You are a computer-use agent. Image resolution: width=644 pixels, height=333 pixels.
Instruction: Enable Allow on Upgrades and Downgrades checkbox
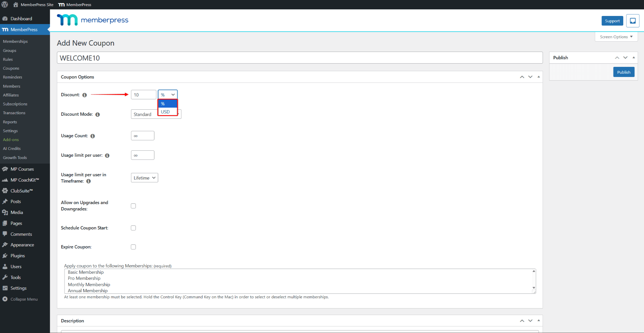pyautogui.click(x=133, y=206)
